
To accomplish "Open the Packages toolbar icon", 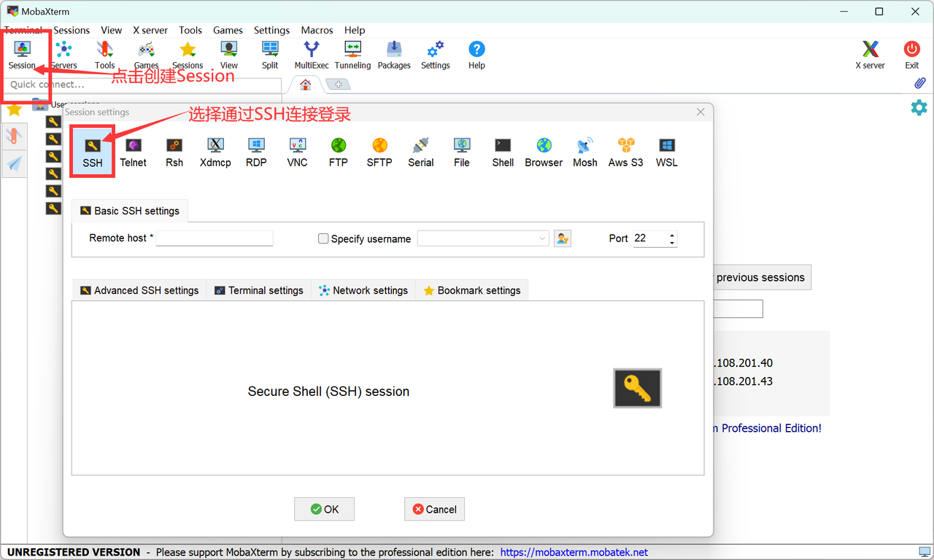I will click(394, 55).
